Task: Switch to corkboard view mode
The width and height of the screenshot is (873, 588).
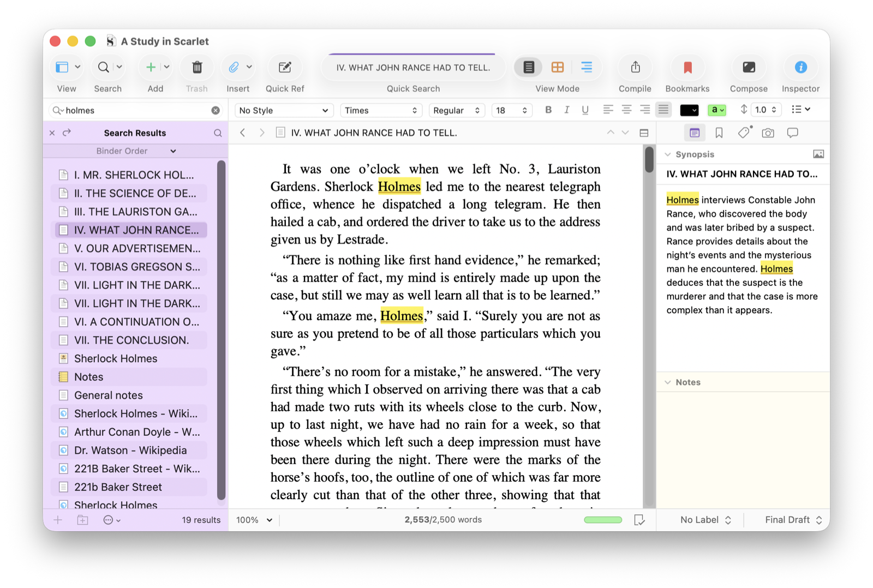Action: click(x=558, y=68)
